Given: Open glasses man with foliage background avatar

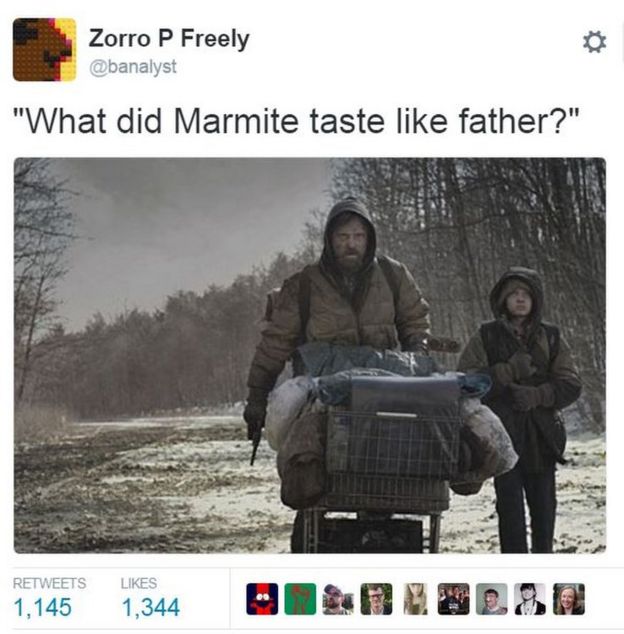Looking at the screenshot, I should click(x=377, y=599).
